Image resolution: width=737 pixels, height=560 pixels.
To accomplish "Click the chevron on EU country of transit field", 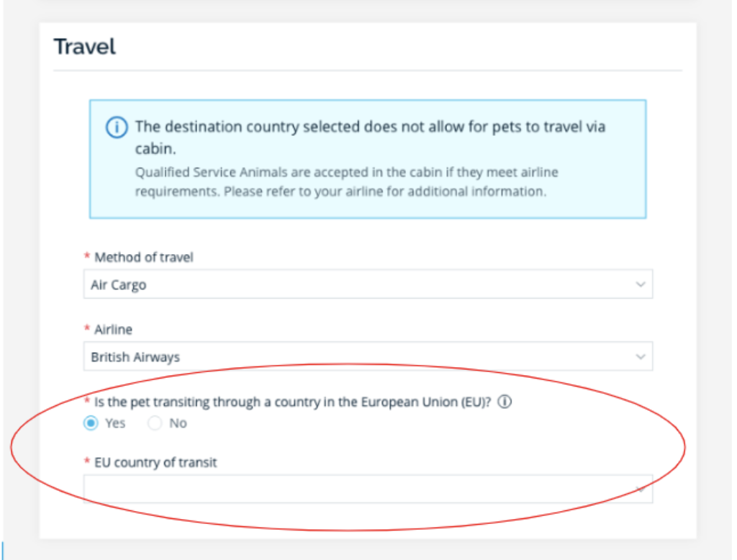I will tap(640, 489).
